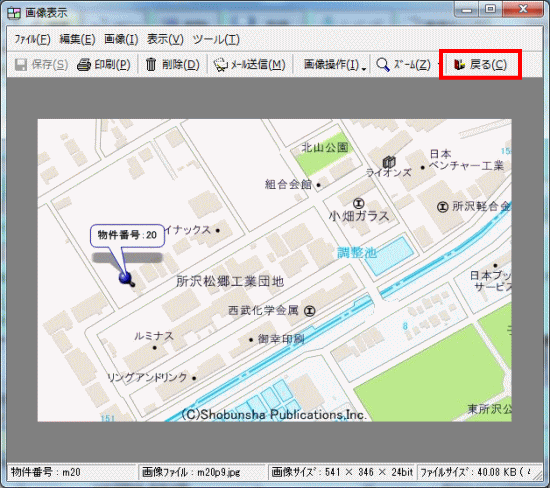This screenshot has width=550, height=488.
Task: Minimize the 画像表示 window
Action: (467, 10)
